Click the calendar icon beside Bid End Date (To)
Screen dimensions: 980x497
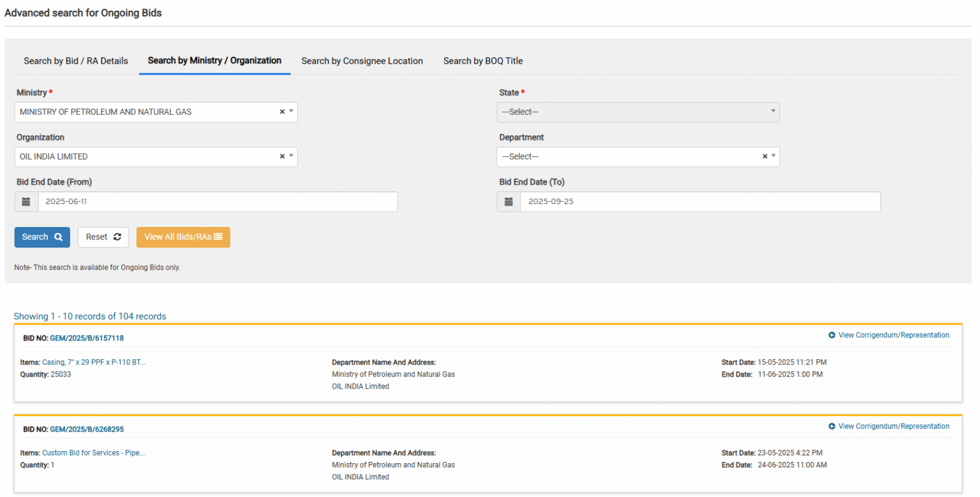(508, 202)
